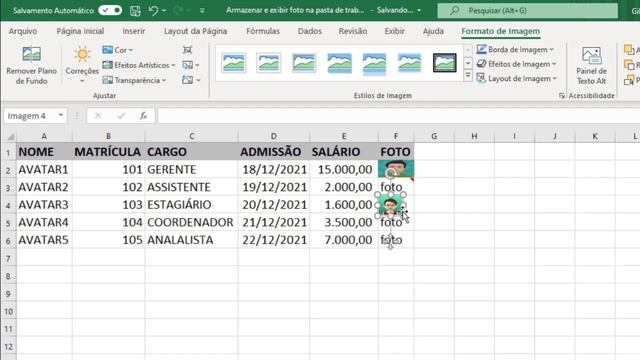The height and width of the screenshot is (360, 640).
Task: Expand the Name Box dropdown arrow
Action: (60, 116)
